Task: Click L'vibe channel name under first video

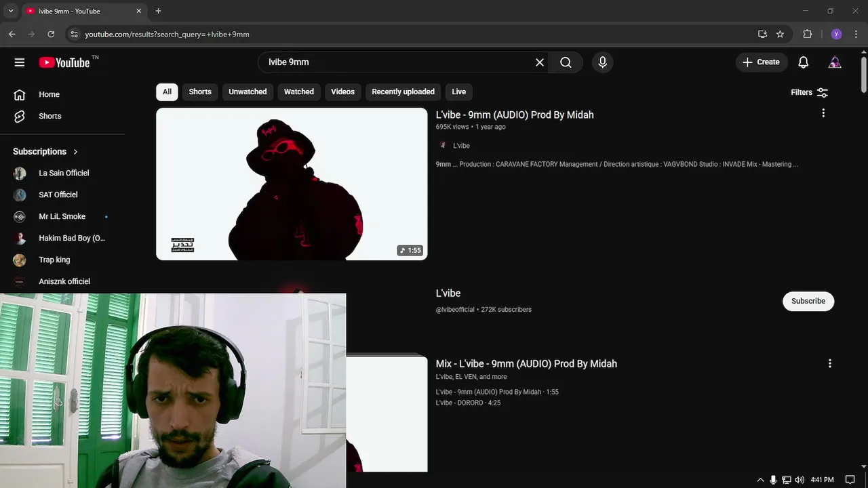Action: pyautogui.click(x=461, y=146)
